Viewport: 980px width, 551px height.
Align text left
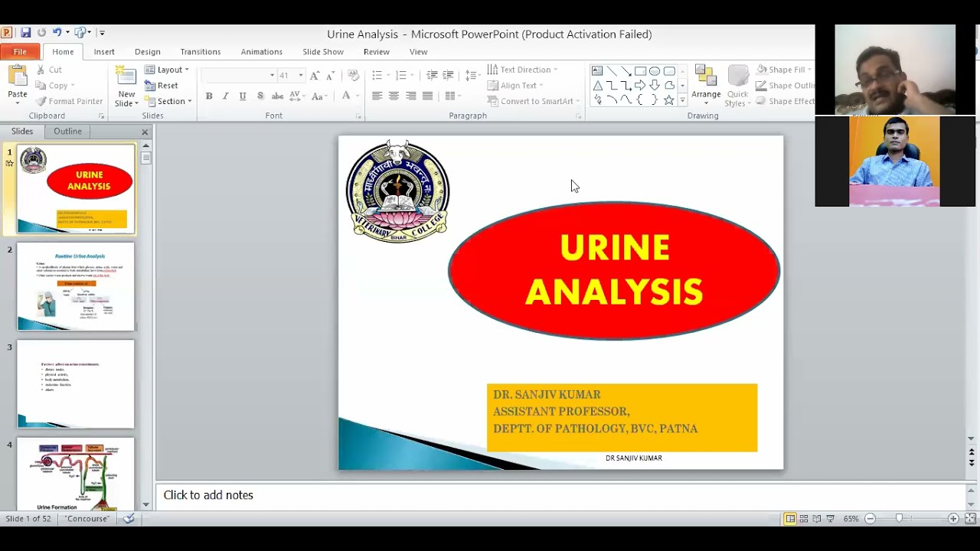[x=377, y=96]
